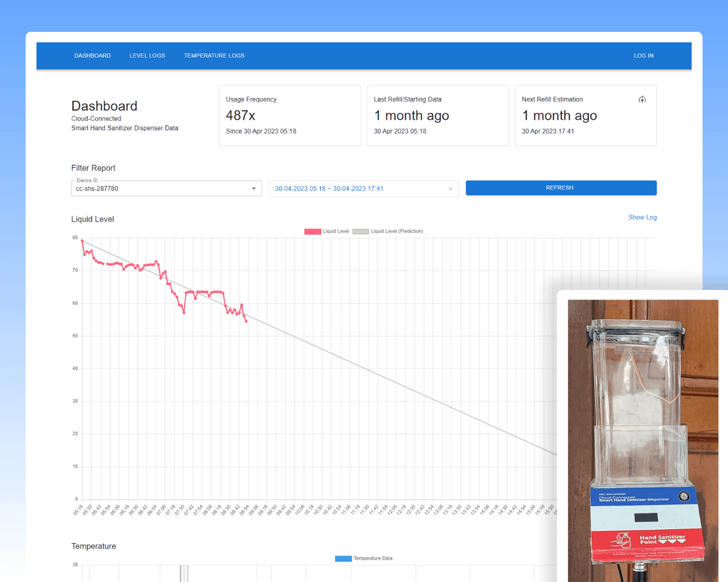Open the Show Log link
This screenshot has width=728, height=582.
[x=642, y=218]
